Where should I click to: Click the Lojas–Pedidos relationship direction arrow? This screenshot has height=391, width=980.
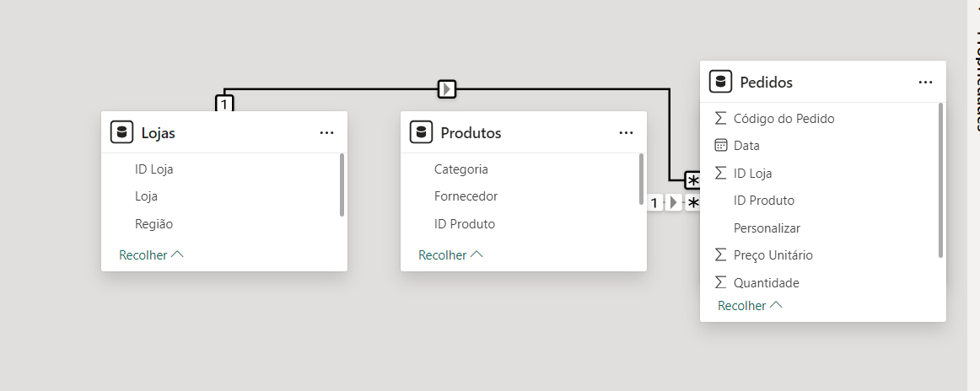coord(447,88)
